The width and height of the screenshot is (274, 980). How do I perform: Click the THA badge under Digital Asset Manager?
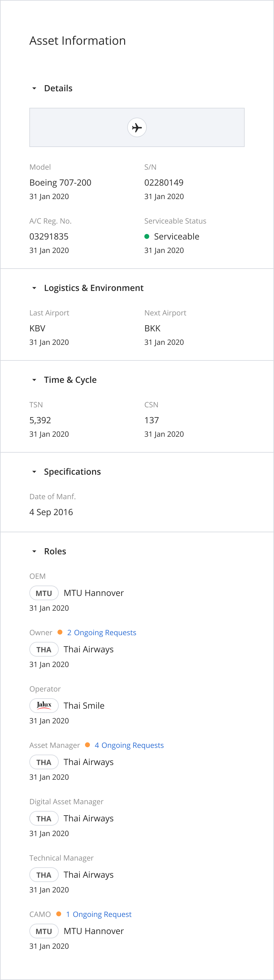44,818
